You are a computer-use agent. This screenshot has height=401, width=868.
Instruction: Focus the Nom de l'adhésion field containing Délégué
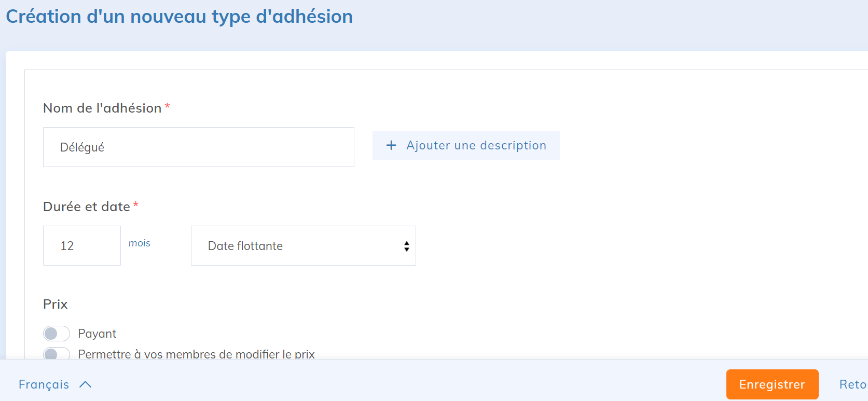198,147
